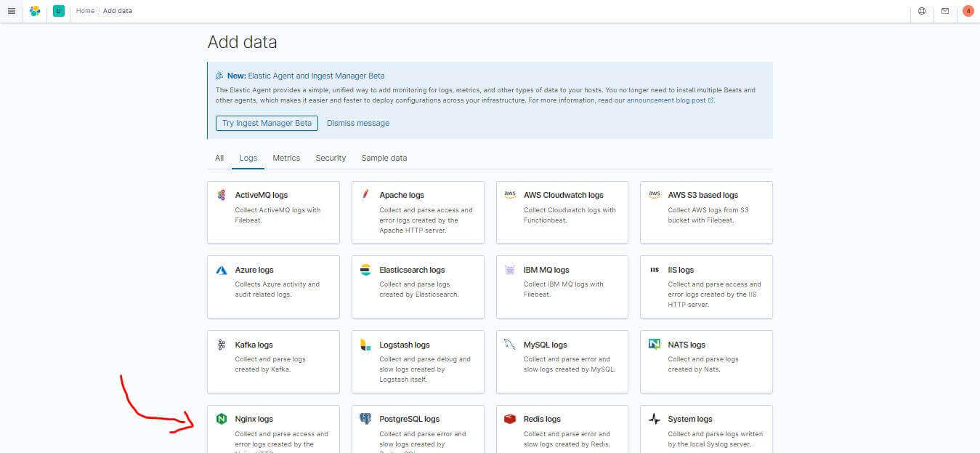The width and height of the screenshot is (980, 453).
Task: Open the green space selector avatar
Action: (x=59, y=11)
